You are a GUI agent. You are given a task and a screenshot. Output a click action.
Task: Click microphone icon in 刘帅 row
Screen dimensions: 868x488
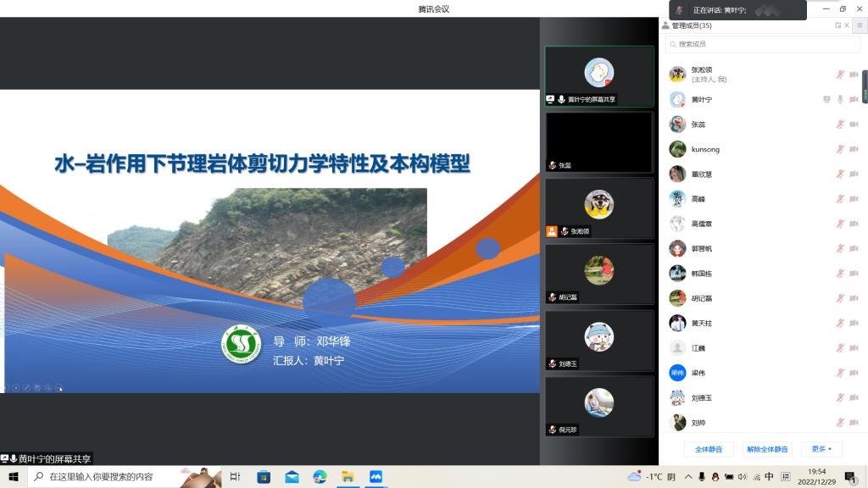click(840, 423)
